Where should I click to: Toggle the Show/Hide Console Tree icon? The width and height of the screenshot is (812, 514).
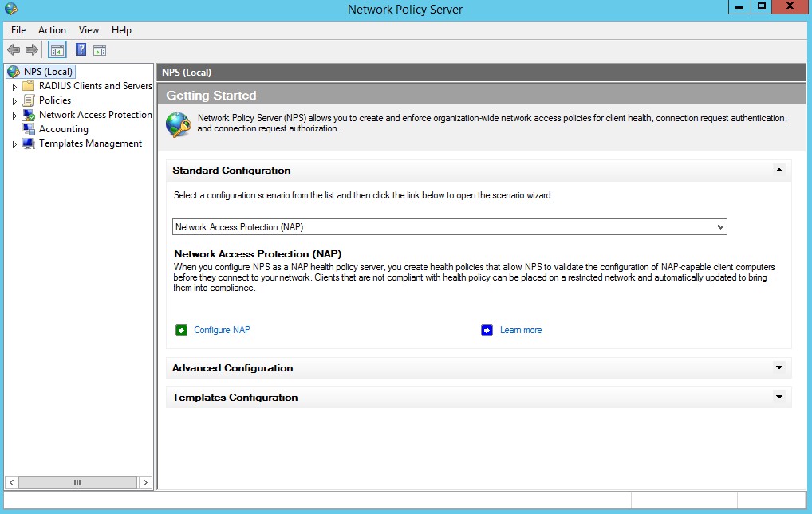(x=57, y=50)
